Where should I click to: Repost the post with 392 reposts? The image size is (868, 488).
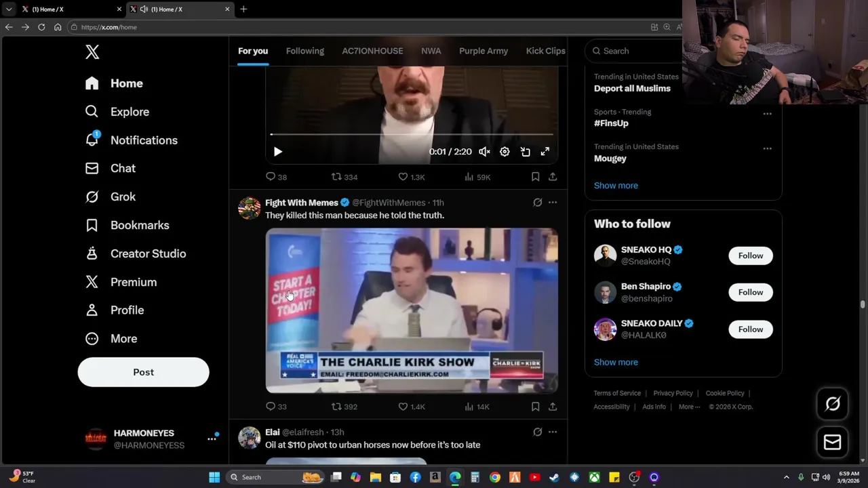(344, 407)
